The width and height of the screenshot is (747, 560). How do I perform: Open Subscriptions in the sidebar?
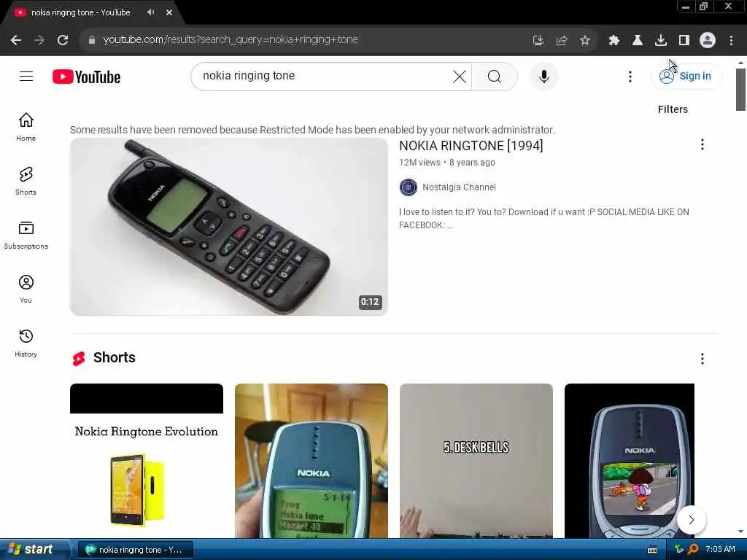(x=26, y=236)
